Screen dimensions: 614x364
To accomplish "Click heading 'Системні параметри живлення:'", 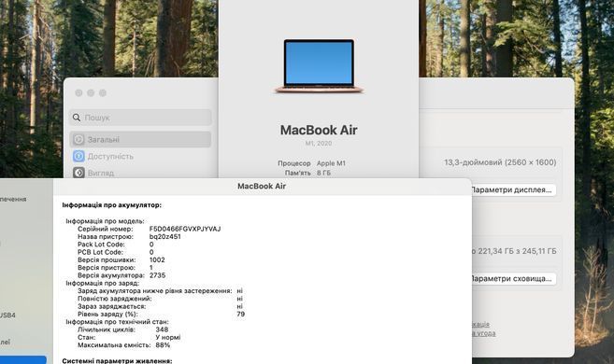I will click(117, 360).
